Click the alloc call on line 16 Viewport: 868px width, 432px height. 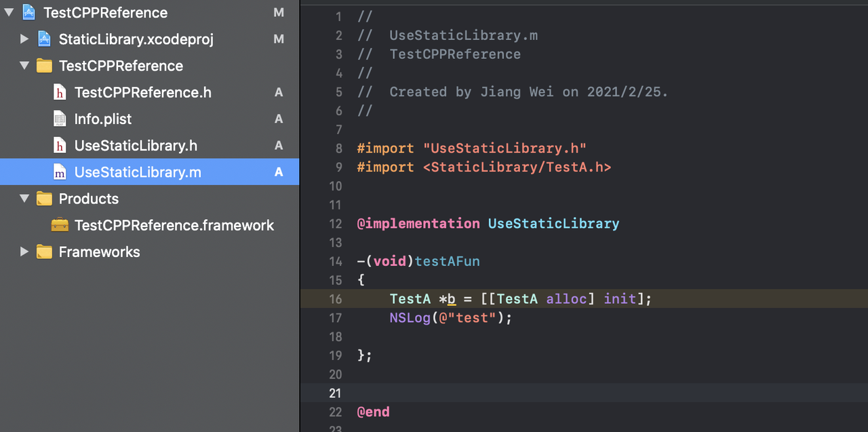pos(566,299)
